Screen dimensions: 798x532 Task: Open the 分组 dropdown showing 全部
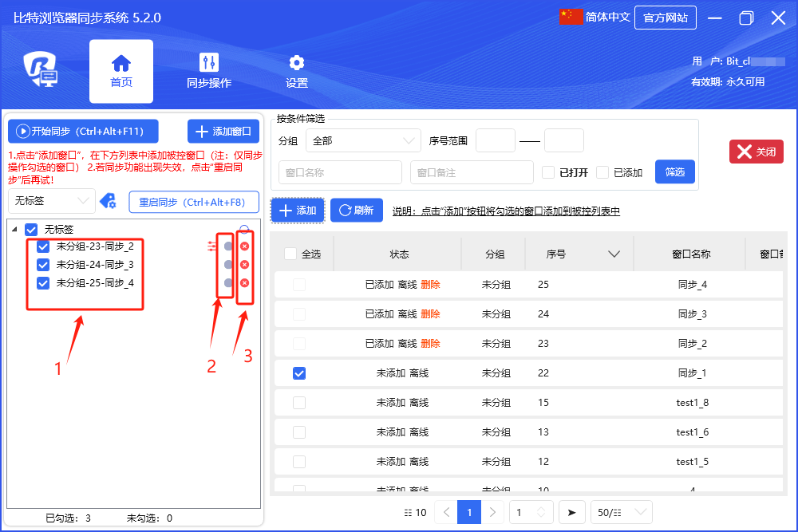pyautogui.click(x=363, y=140)
